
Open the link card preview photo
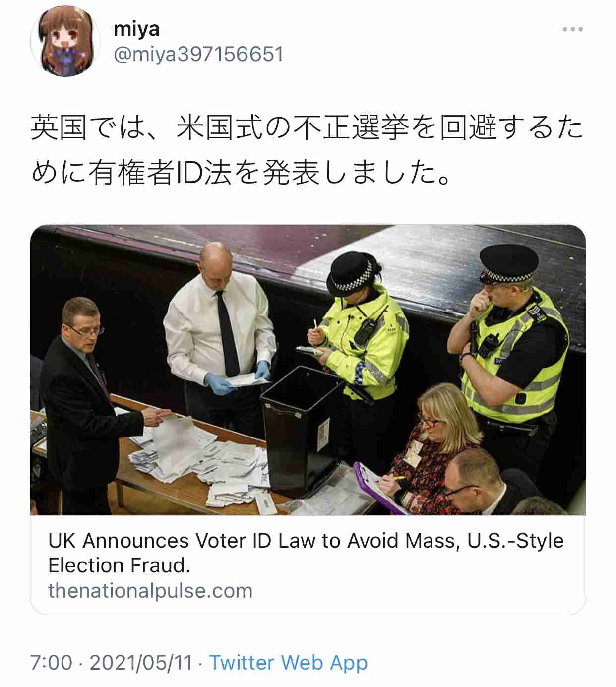(308, 370)
